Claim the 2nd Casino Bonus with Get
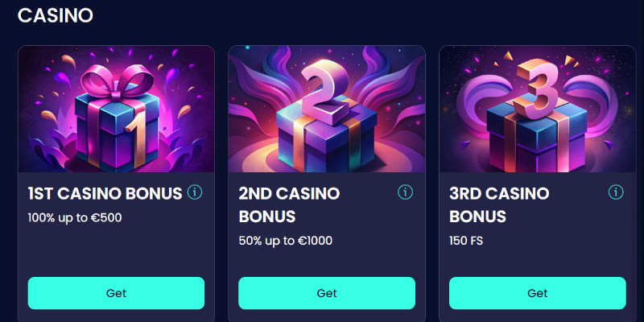This screenshot has width=644, height=322. tap(327, 293)
